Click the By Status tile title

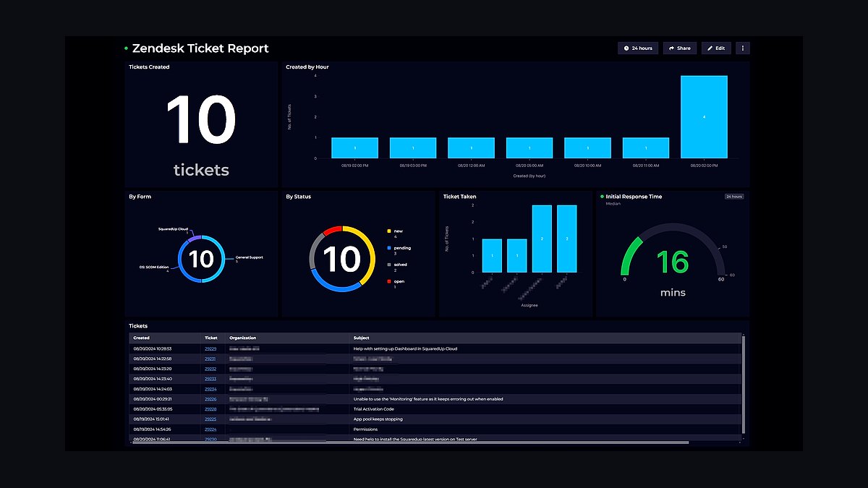tap(299, 197)
